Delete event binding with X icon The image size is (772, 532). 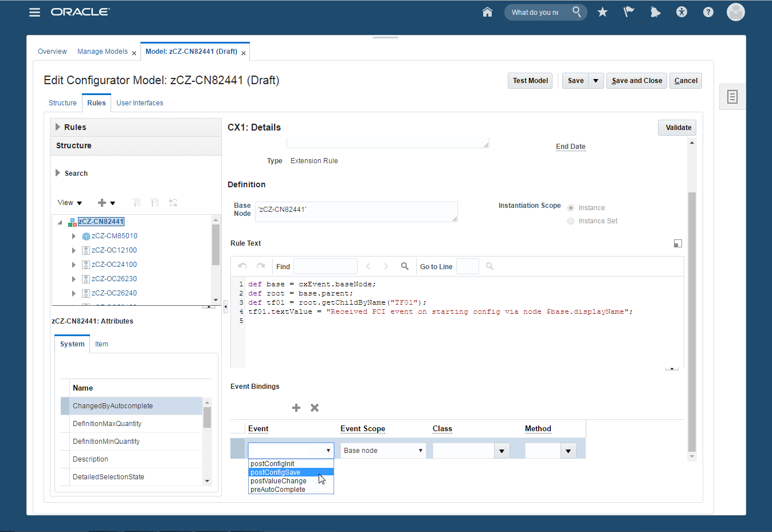[x=315, y=408]
